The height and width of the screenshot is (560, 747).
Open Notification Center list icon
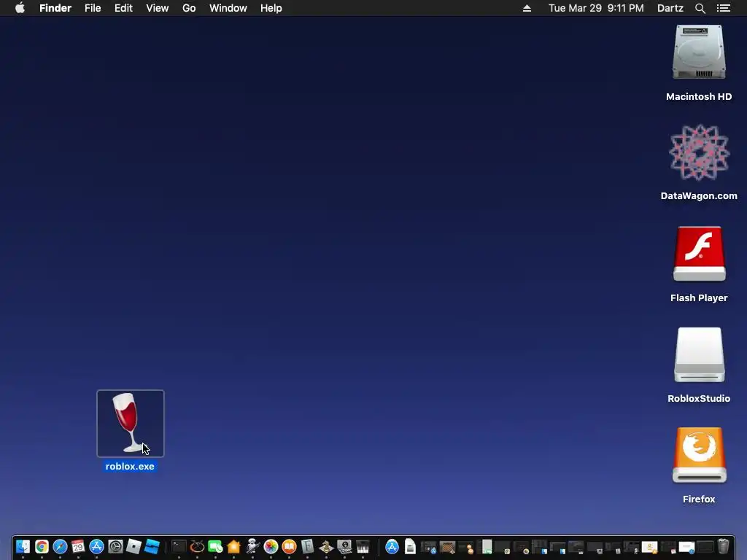(723, 8)
